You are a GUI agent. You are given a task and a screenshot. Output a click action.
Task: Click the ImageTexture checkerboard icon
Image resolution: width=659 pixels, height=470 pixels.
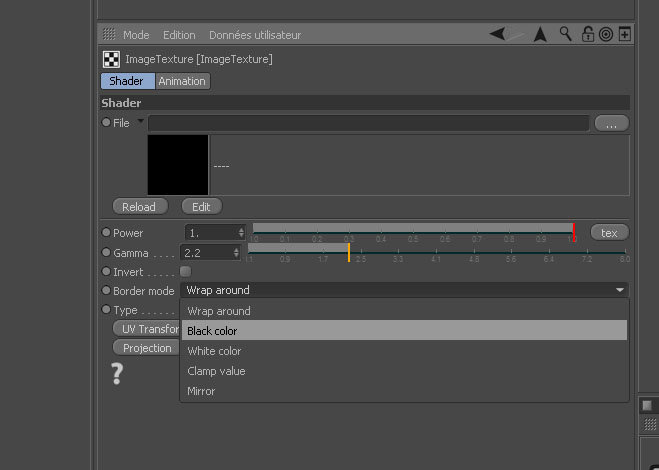point(111,59)
